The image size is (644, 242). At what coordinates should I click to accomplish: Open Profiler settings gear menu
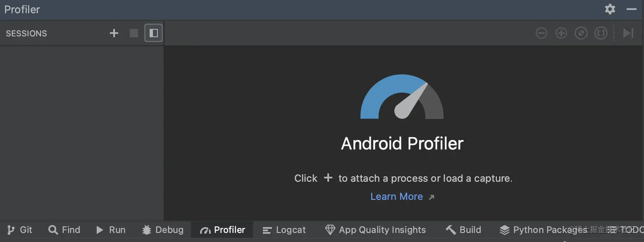point(610,9)
